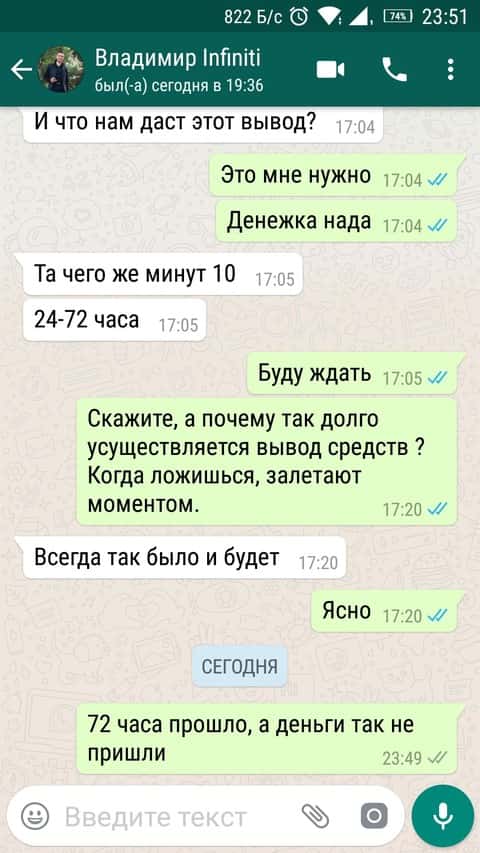The width and height of the screenshot is (480, 853).
Task: Tap the paperclip attachment icon
Action: click(x=316, y=815)
